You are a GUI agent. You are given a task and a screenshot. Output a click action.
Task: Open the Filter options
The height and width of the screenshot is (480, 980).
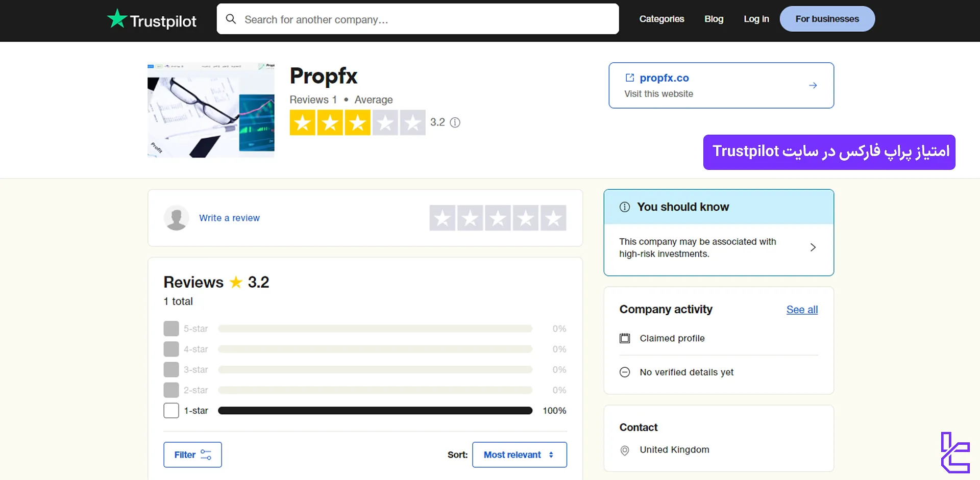click(192, 454)
